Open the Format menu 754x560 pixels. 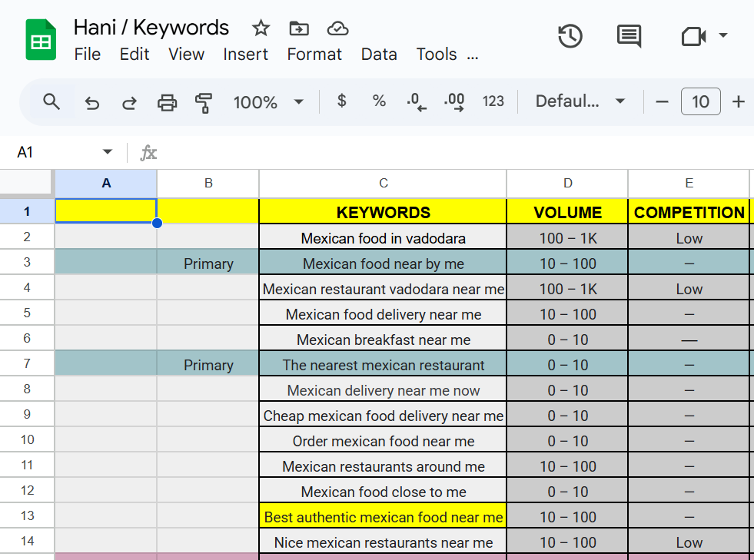(x=314, y=55)
